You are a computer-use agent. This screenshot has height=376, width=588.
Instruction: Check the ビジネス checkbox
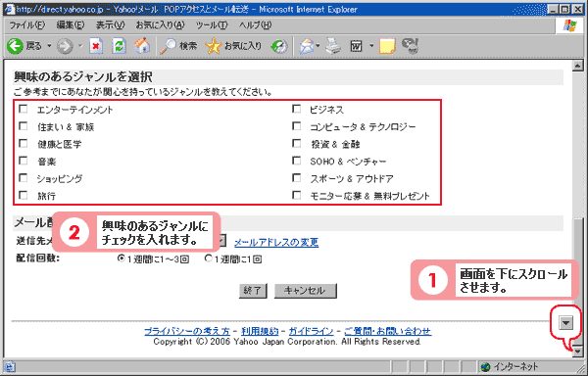[x=297, y=109]
